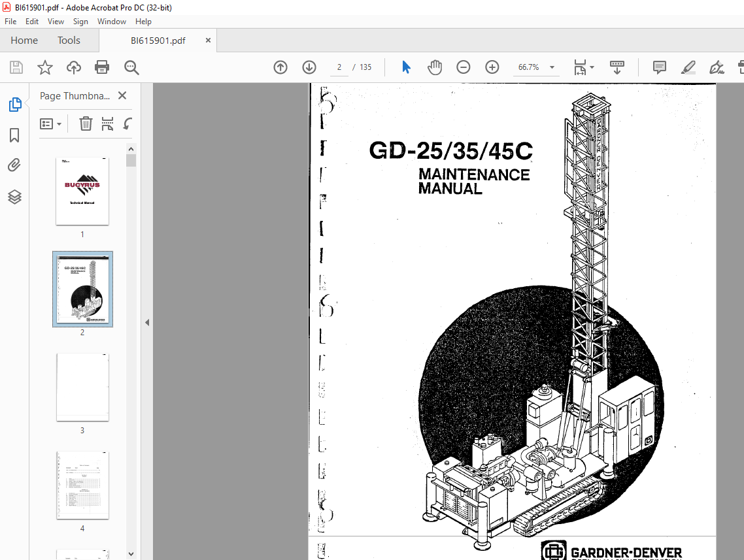Collapse the navigation pane with the left arrow
744x560 pixels.
coord(147,322)
